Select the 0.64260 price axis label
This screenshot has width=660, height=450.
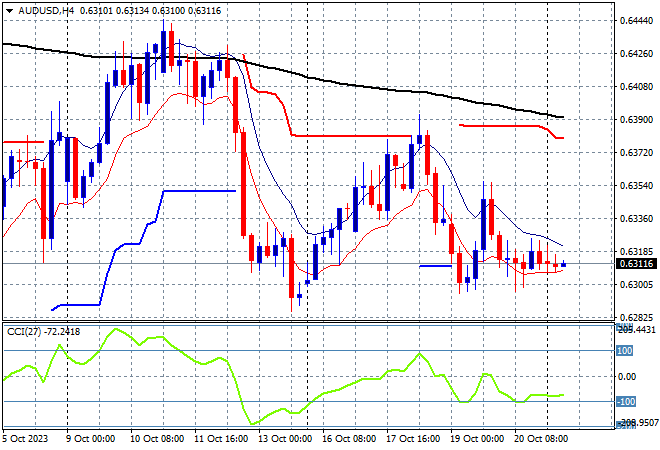(637, 53)
